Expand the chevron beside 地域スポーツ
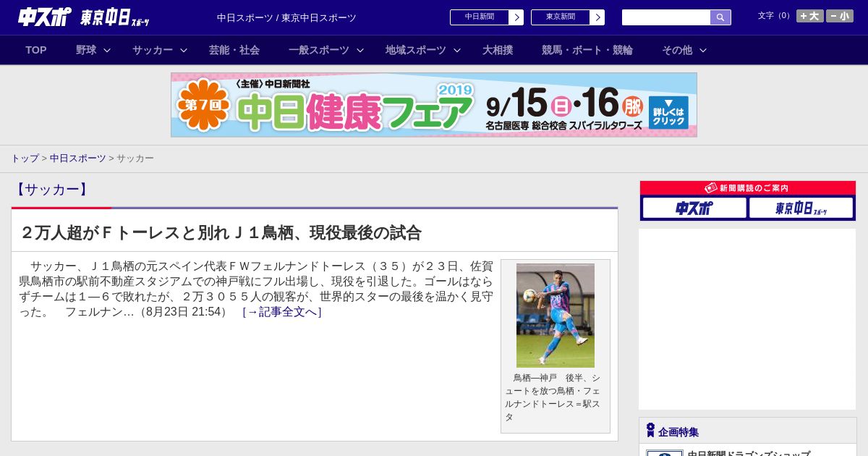 coord(457,50)
